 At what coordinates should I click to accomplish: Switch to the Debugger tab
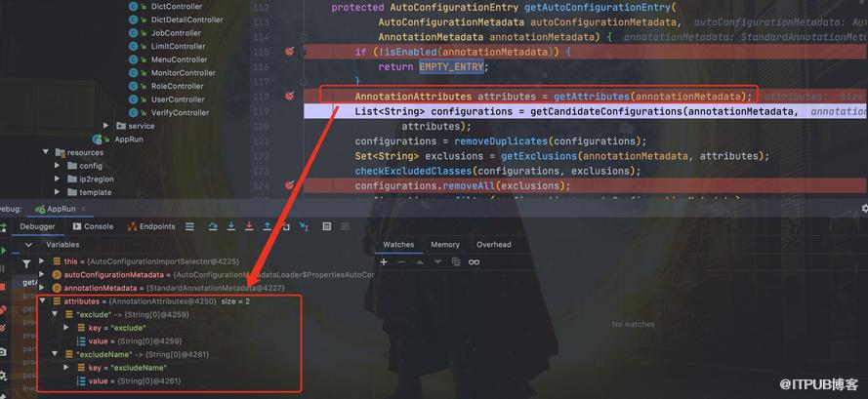pyautogui.click(x=38, y=226)
